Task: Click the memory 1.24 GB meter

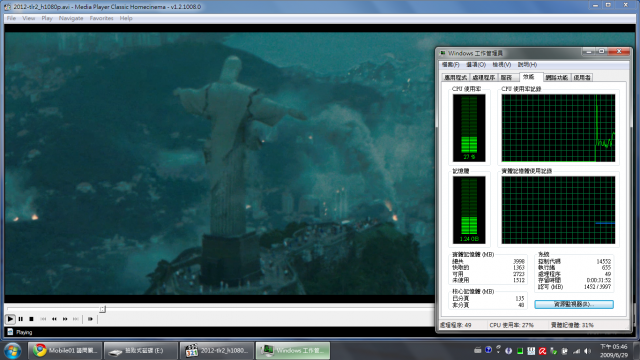Action: pos(469,210)
